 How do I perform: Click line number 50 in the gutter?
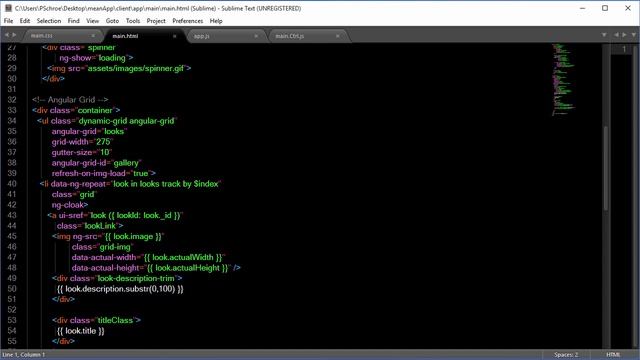tap(12, 289)
